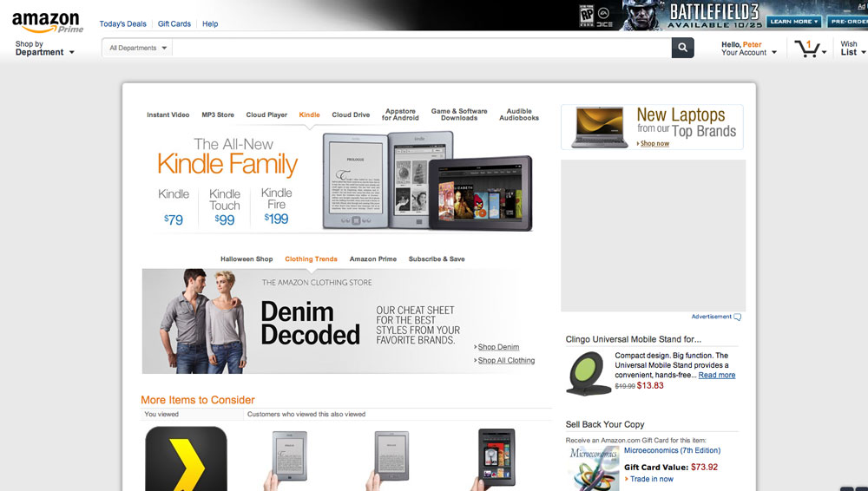Click inside the search text field
868x491 pixels.
point(422,49)
